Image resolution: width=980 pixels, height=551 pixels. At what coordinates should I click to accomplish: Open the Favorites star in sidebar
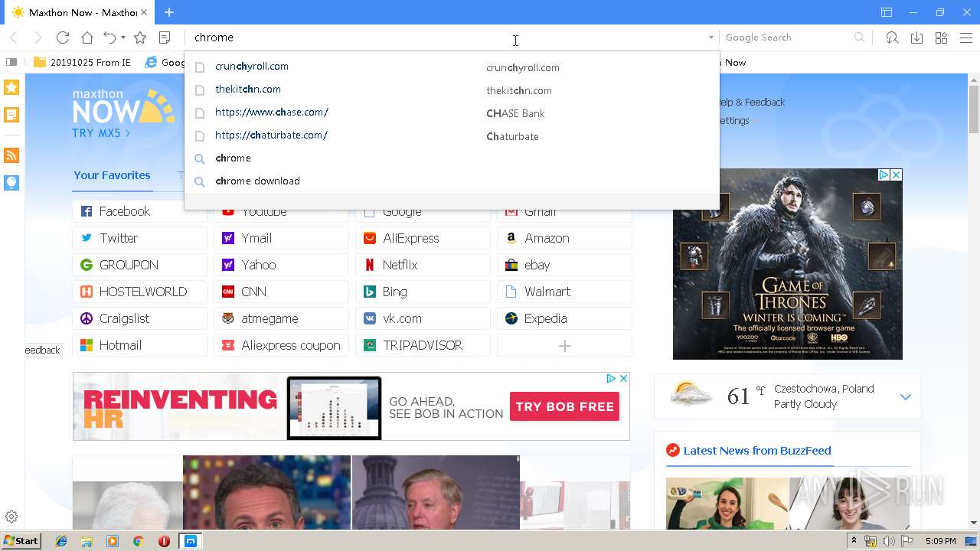[11, 87]
